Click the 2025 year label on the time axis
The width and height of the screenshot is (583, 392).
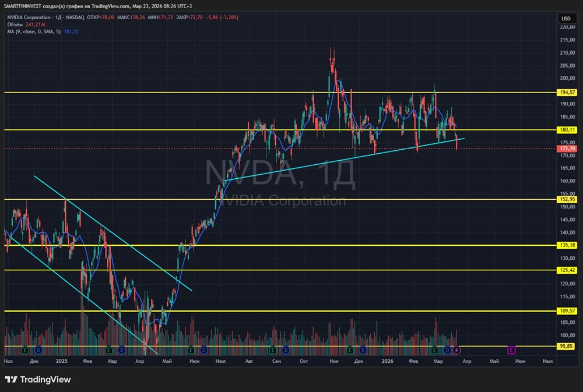61,361
